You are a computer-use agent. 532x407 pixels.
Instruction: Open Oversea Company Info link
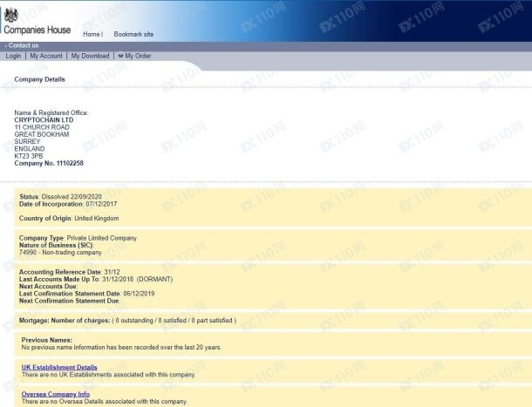tap(56, 394)
